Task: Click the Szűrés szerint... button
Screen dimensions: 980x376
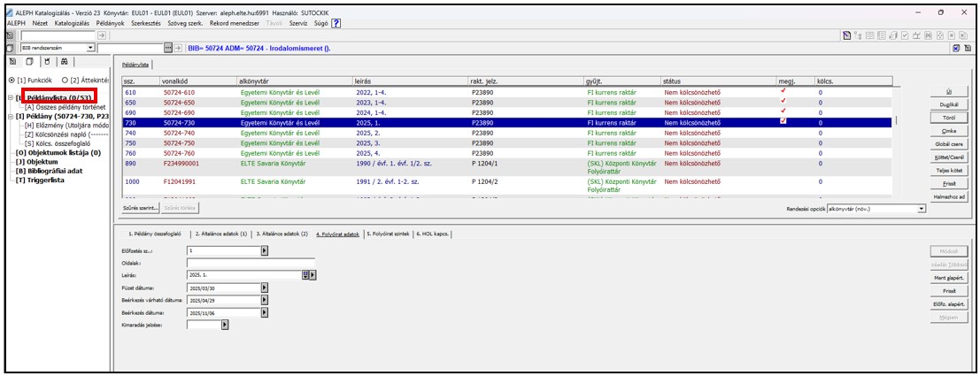Action: tap(141, 206)
